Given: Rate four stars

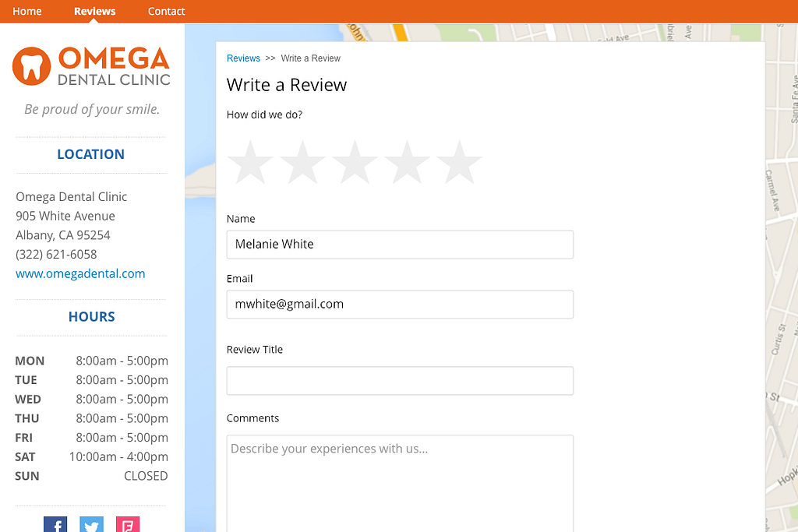Looking at the screenshot, I should click(407, 162).
